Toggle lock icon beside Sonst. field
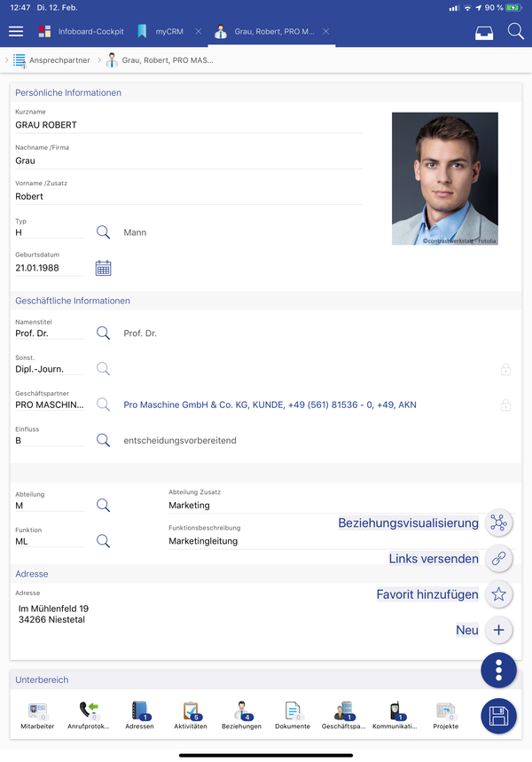532x762 pixels. (x=505, y=369)
